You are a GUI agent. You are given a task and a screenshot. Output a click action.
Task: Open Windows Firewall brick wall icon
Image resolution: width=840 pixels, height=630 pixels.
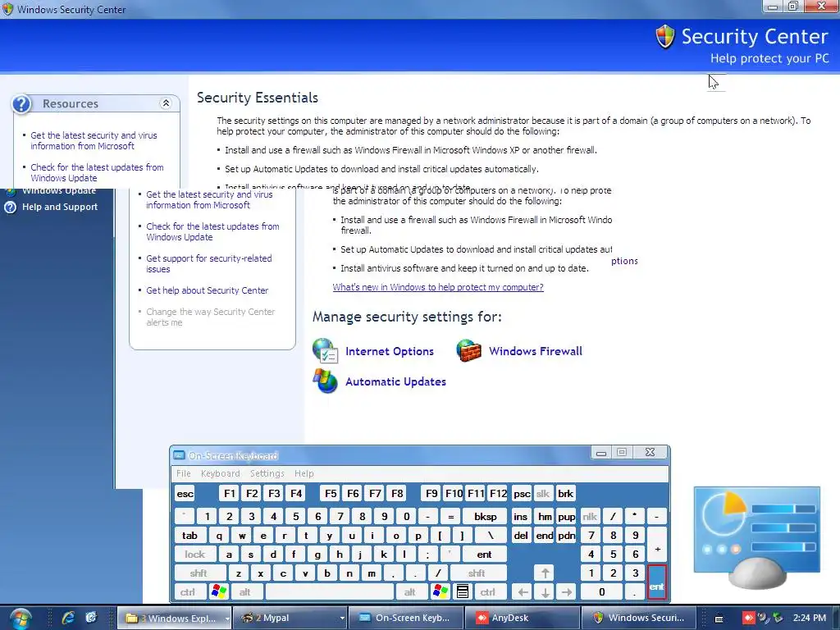pos(468,351)
